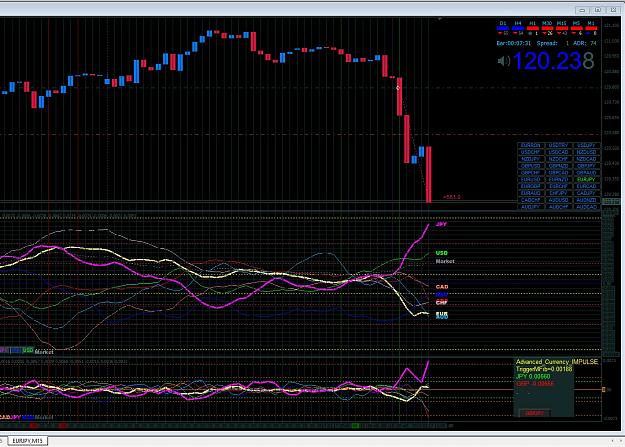625x447 pixels.
Task: Switch chart to GBPUSD pair button
Action: [531, 166]
